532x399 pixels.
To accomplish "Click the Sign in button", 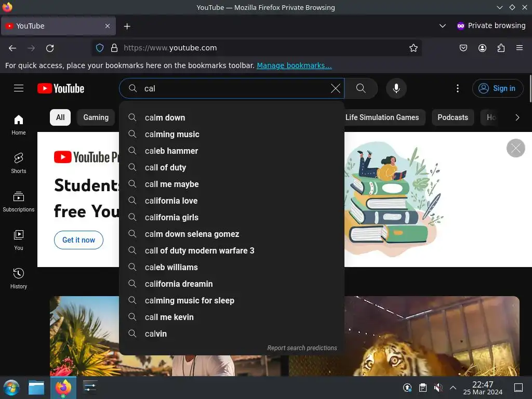I will 498,88.
